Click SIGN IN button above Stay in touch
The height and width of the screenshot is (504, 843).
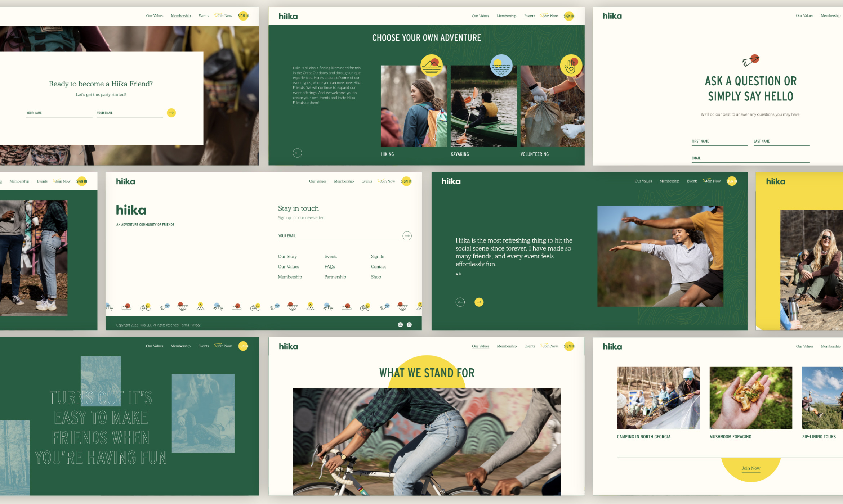[x=406, y=181]
